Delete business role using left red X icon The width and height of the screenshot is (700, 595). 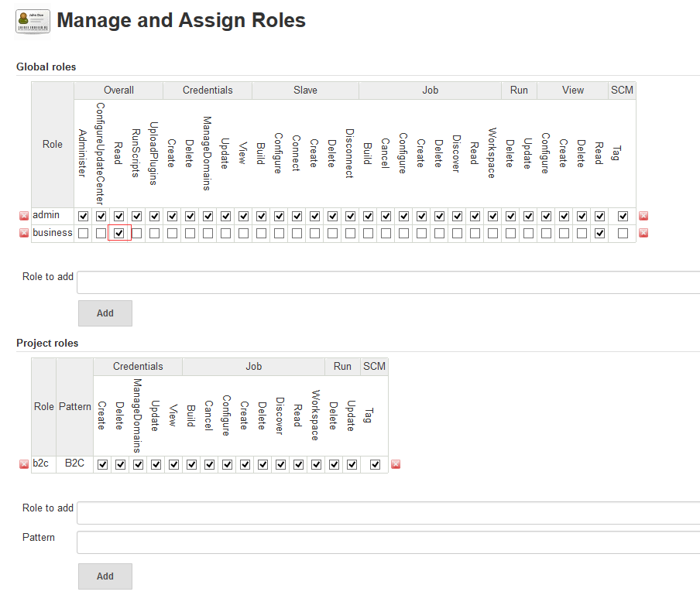[24, 233]
